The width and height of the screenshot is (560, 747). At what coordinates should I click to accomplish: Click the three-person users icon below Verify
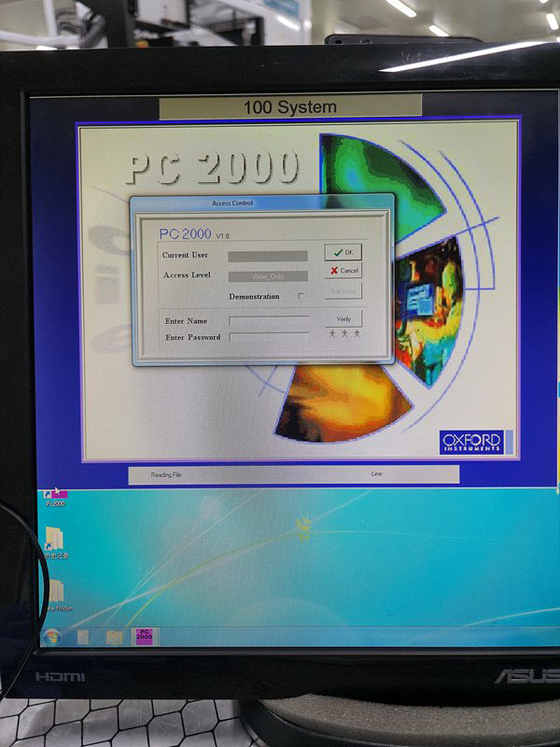344,333
